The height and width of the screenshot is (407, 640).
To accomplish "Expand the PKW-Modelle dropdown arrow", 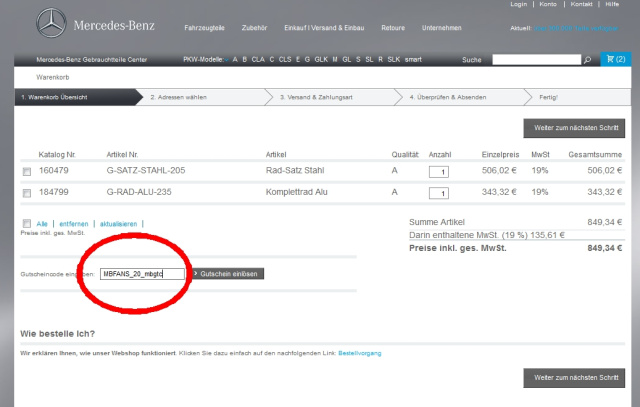I will click(226, 60).
